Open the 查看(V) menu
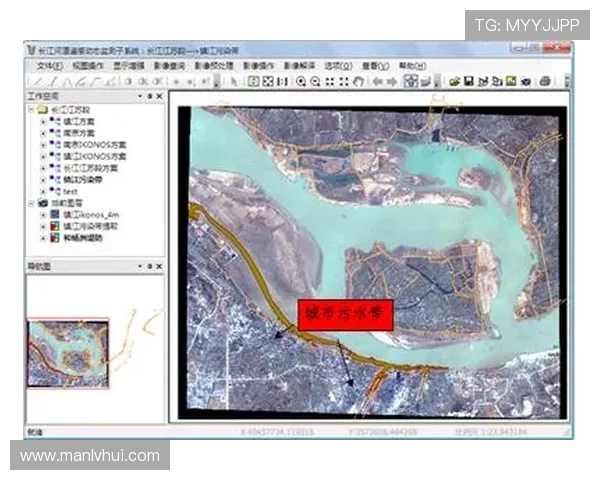This screenshot has width=600, height=480. click(376, 66)
